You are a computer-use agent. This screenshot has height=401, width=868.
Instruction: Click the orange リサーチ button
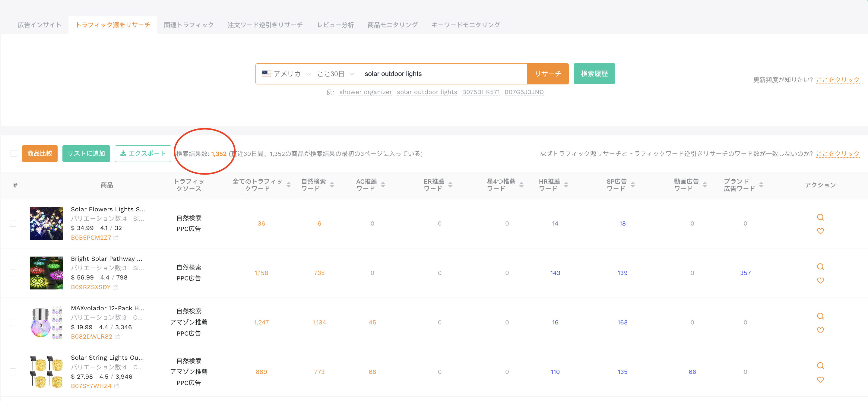(548, 74)
